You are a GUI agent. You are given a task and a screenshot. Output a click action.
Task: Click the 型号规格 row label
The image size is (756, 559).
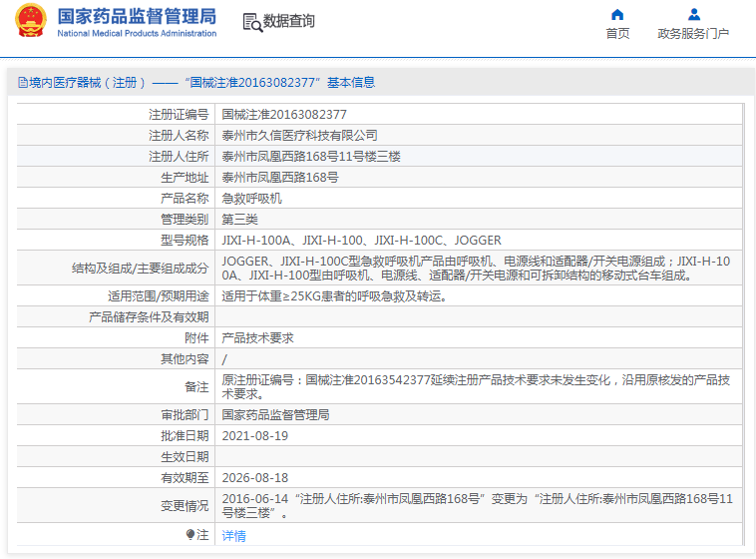tap(185, 240)
